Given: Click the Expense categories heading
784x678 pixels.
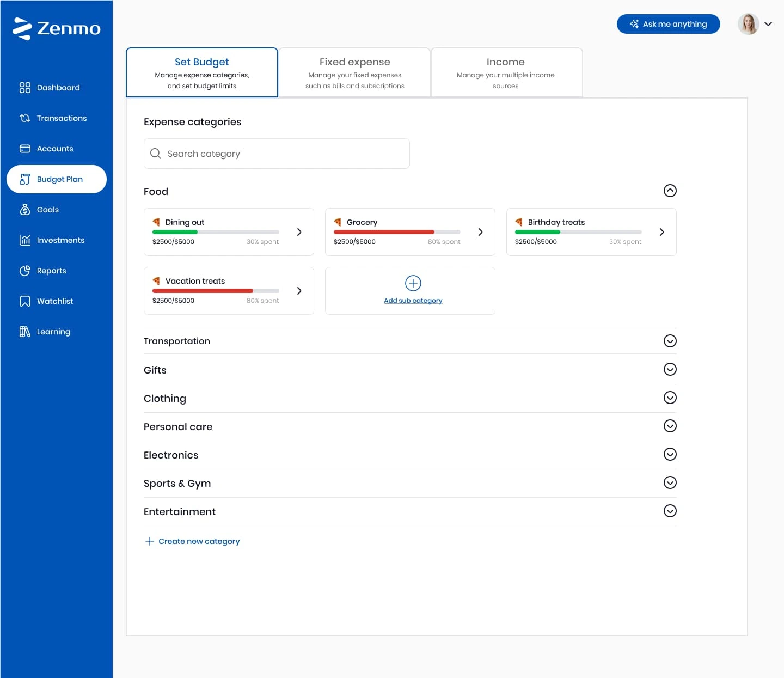Looking at the screenshot, I should click(193, 122).
